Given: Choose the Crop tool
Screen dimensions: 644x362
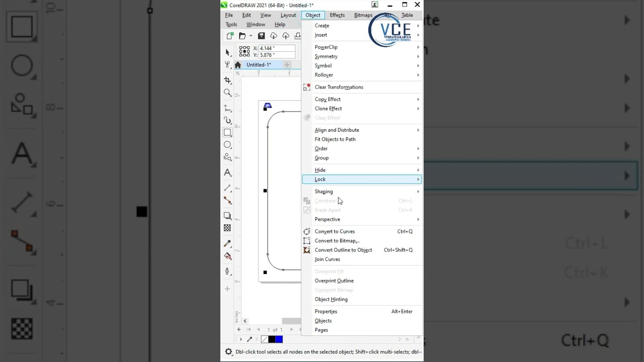Looking at the screenshot, I should (x=227, y=80).
